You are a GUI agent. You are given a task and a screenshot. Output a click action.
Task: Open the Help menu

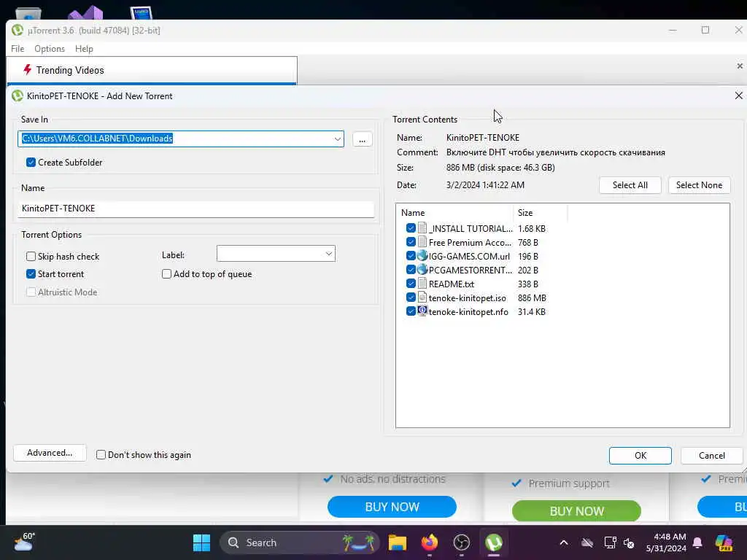[x=84, y=49]
